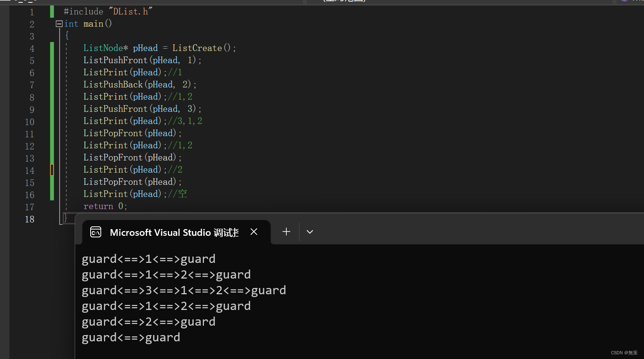Viewport: 644px width, 359px height.
Task: Click ListPopFront(pHead) on line 11
Action: [132, 133]
